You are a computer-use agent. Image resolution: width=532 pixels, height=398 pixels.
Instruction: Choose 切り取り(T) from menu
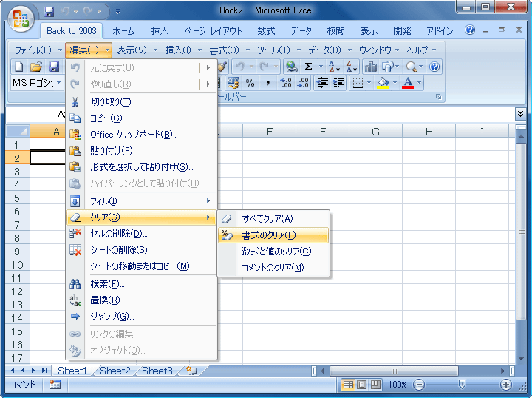pyautogui.click(x=142, y=101)
